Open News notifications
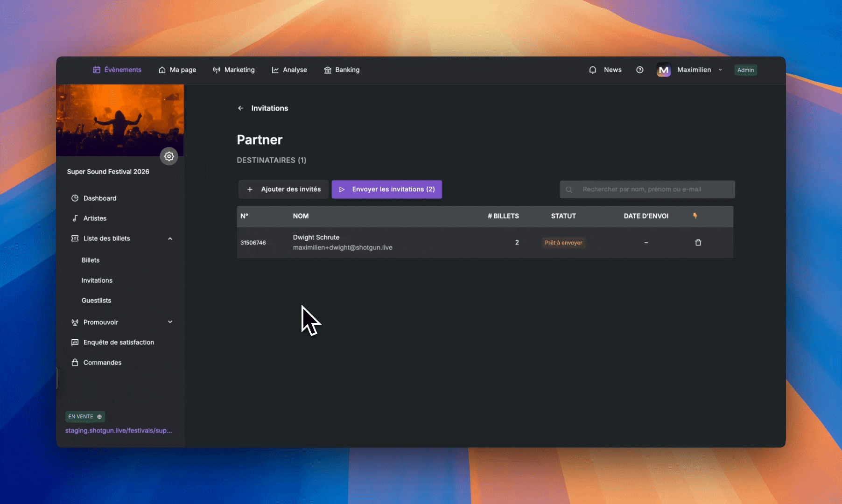Image resolution: width=842 pixels, height=504 pixels. pos(612,70)
